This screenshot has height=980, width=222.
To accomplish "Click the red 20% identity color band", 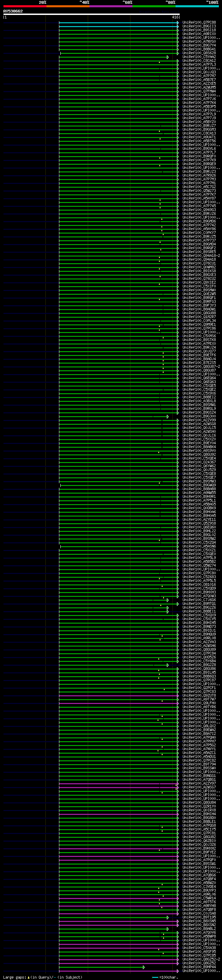I will coord(25,6).
